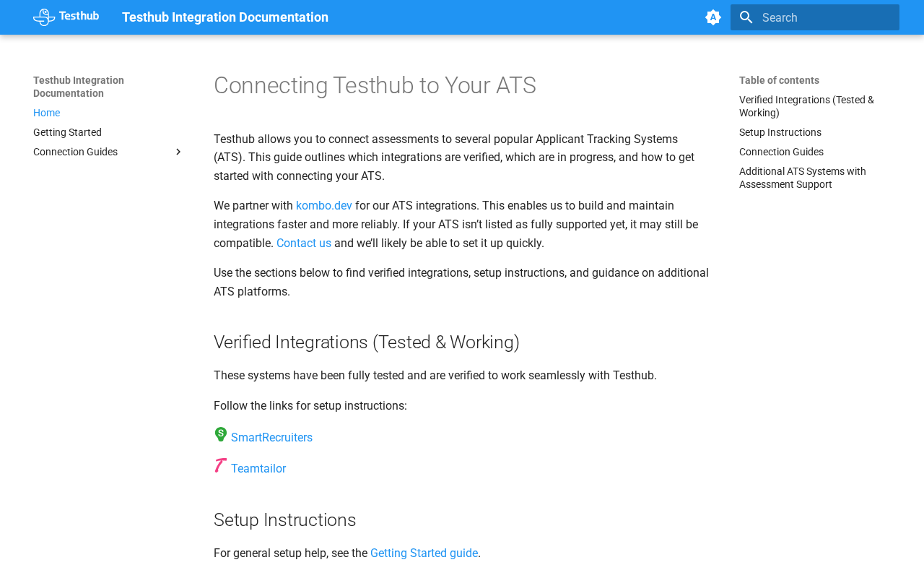Click the Testhub Integration Documentation header title

pos(225,17)
